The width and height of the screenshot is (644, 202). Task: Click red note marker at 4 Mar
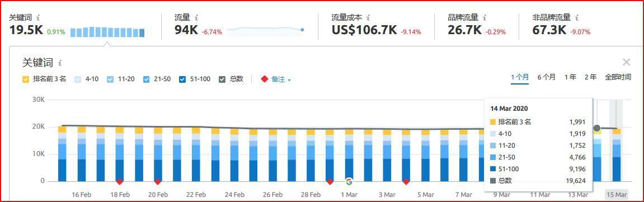click(406, 181)
